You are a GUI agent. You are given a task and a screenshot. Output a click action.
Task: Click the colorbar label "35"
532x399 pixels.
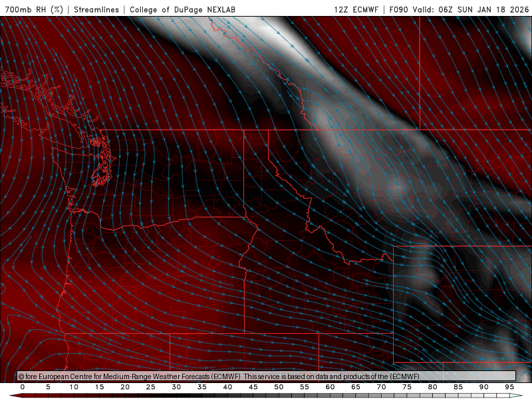pyautogui.click(x=202, y=387)
